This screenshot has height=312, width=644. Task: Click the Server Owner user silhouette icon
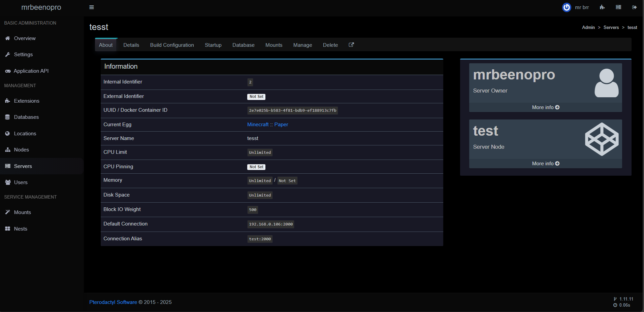(606, 83)
